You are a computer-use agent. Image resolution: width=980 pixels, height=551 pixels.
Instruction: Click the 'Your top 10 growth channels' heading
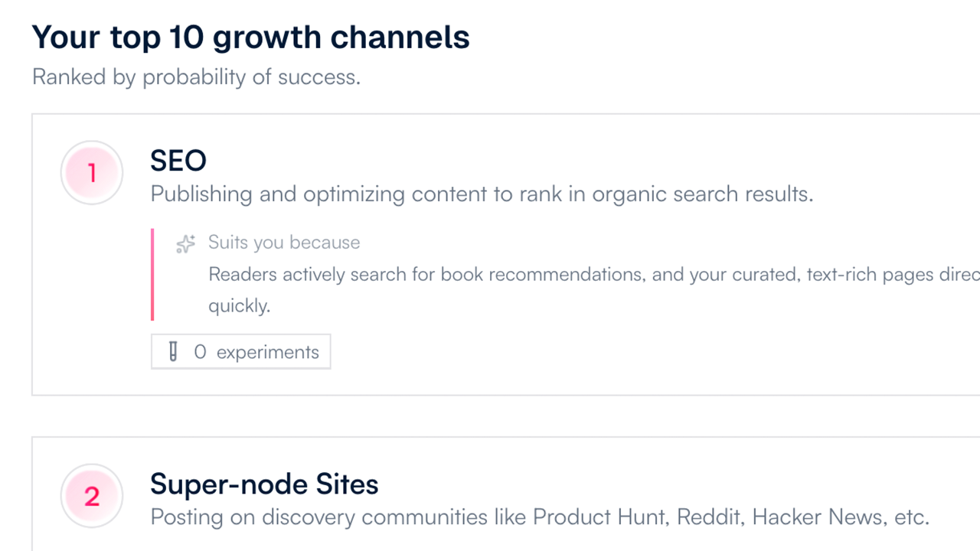(250, 37)
